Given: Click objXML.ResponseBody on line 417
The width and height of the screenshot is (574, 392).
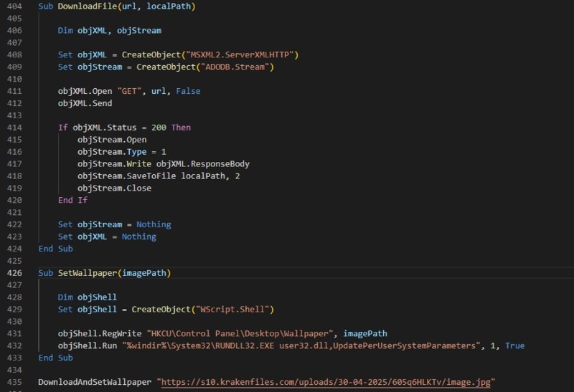Looking at the screenshot, I should coord(203,164).
